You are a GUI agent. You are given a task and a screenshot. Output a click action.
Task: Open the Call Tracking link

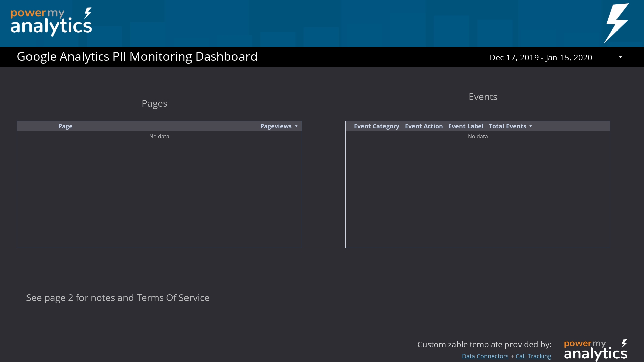(x=533, y=356)
